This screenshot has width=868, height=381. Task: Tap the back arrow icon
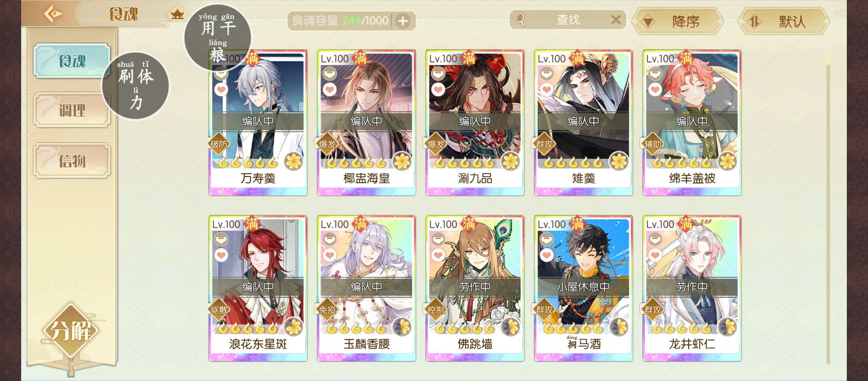(x=53, y=14)
